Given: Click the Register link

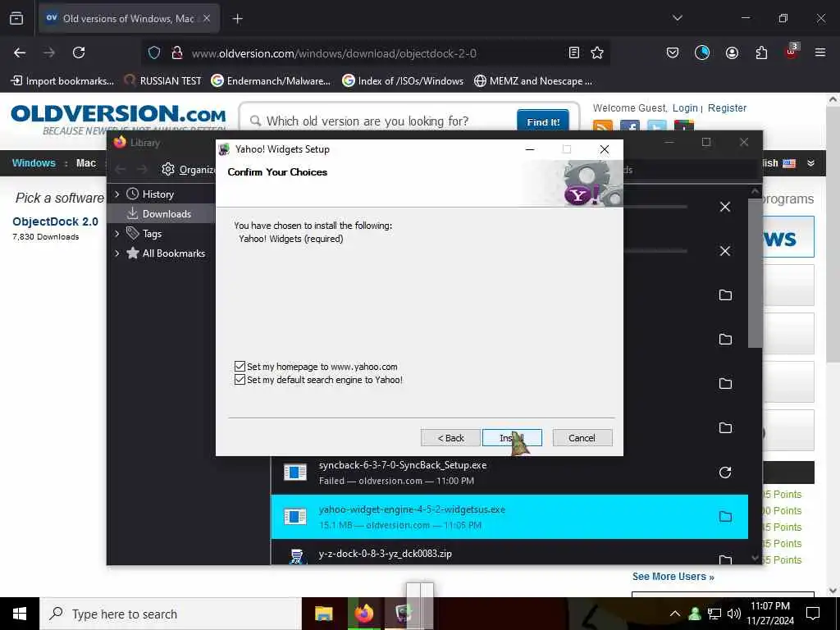Looking at the screenshot, I should coord(727,107).
